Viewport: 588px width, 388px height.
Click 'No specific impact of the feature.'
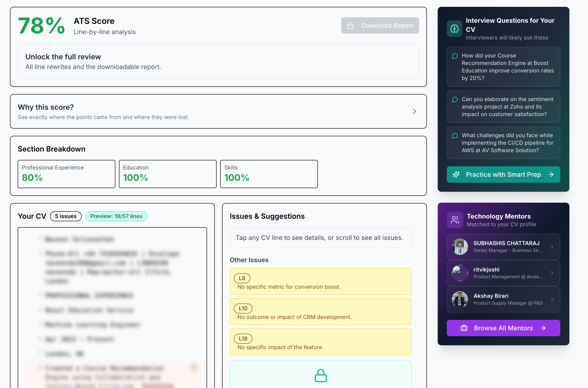[x=280, y=347]
